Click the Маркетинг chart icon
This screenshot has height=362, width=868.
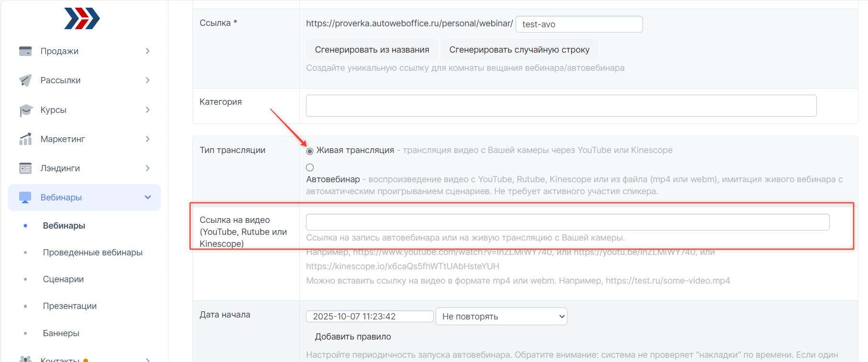25,139
